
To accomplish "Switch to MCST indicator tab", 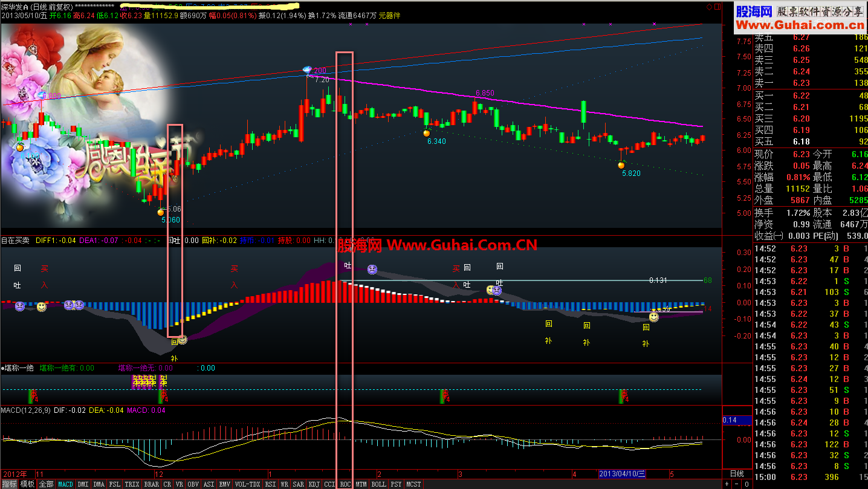I will [413, 484].
